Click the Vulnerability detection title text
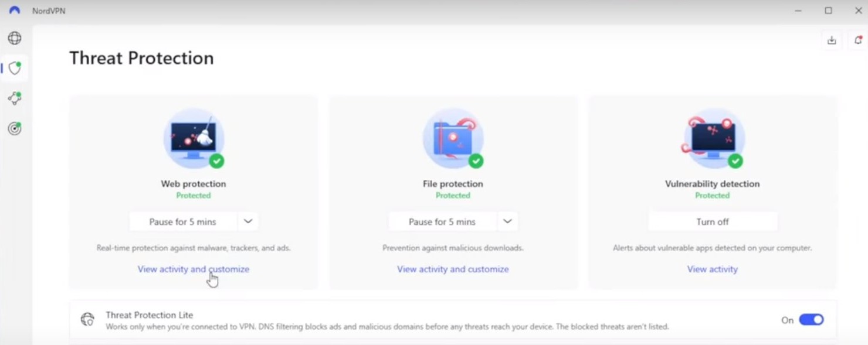Image resolution: width=868 pixels, height=345 pixels. coord(713,183)
